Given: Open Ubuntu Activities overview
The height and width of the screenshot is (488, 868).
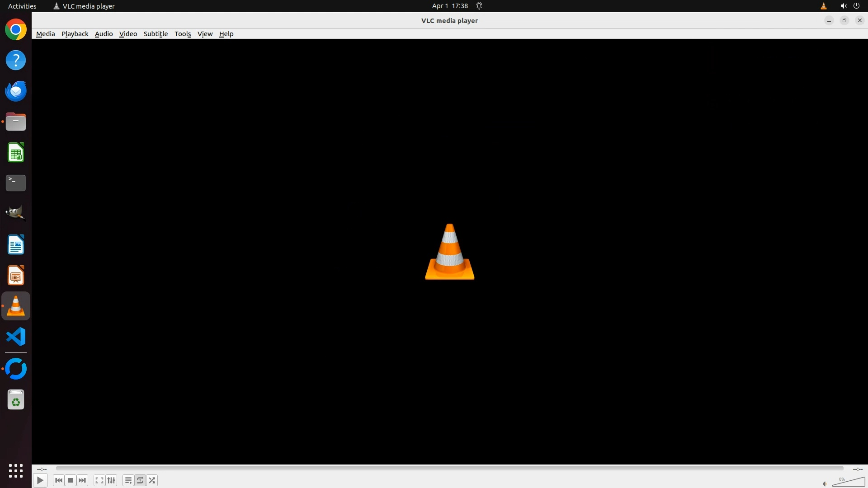Looking at the screenshot, I should pyautogui.click(x=22, y=6).
